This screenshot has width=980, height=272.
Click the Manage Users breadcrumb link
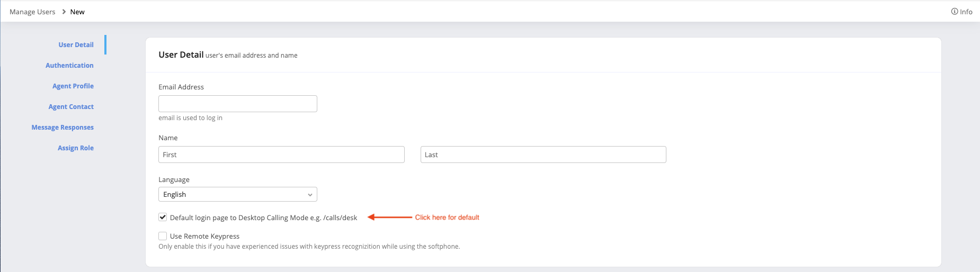click(x=32, y=12)
